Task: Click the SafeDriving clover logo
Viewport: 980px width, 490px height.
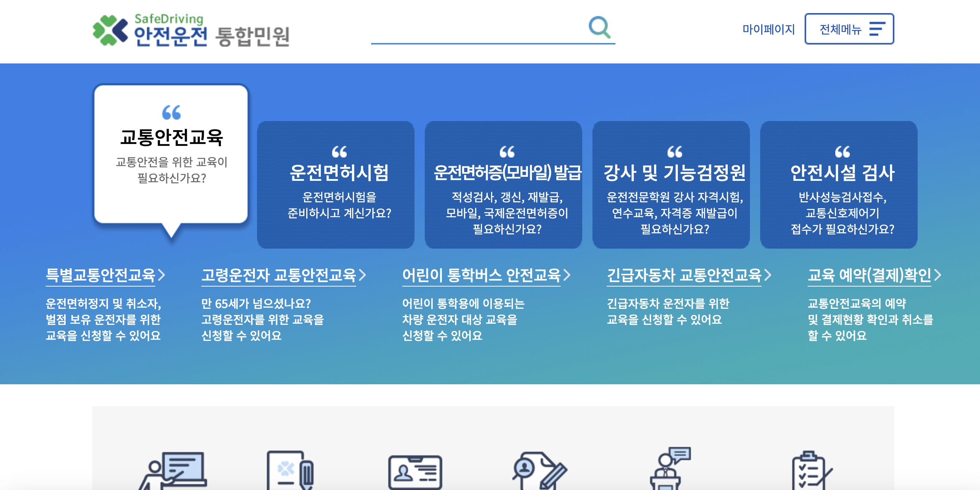Action: coord(110,30)
